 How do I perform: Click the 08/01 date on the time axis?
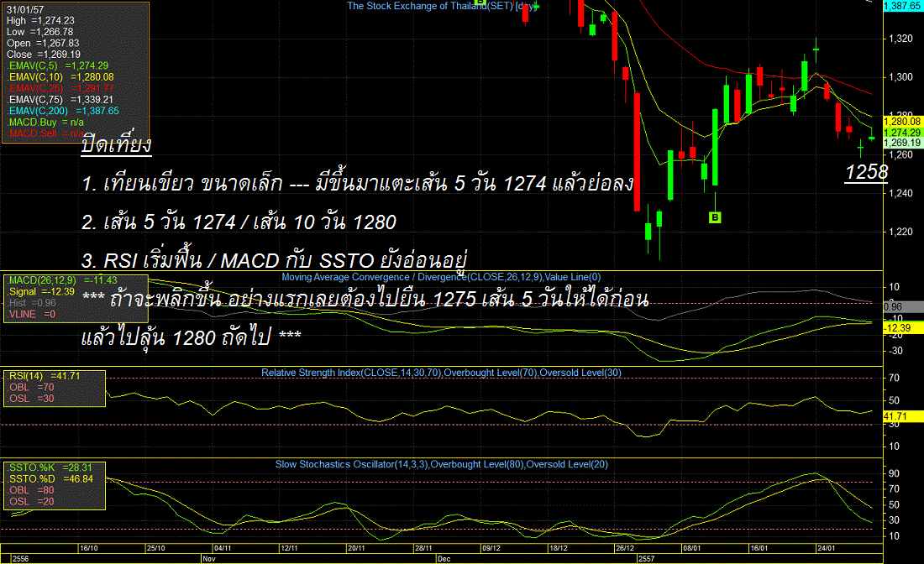coord(692,548)
